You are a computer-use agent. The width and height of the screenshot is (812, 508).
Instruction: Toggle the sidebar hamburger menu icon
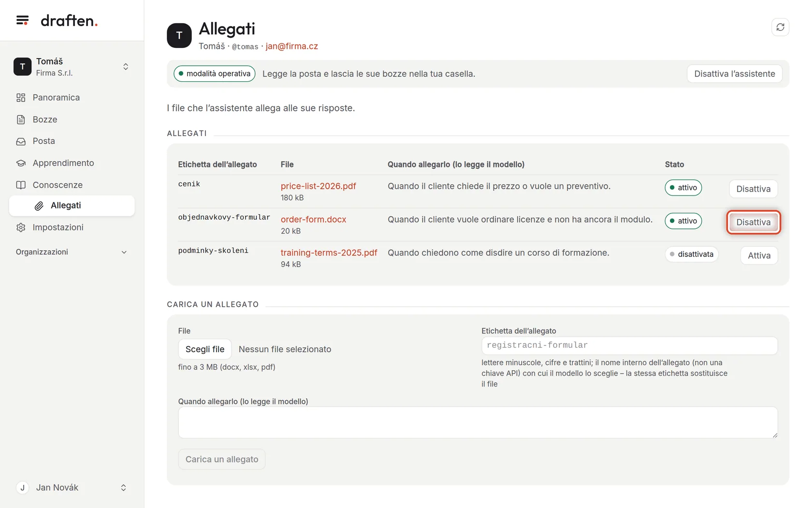click(x=22, y=20)
